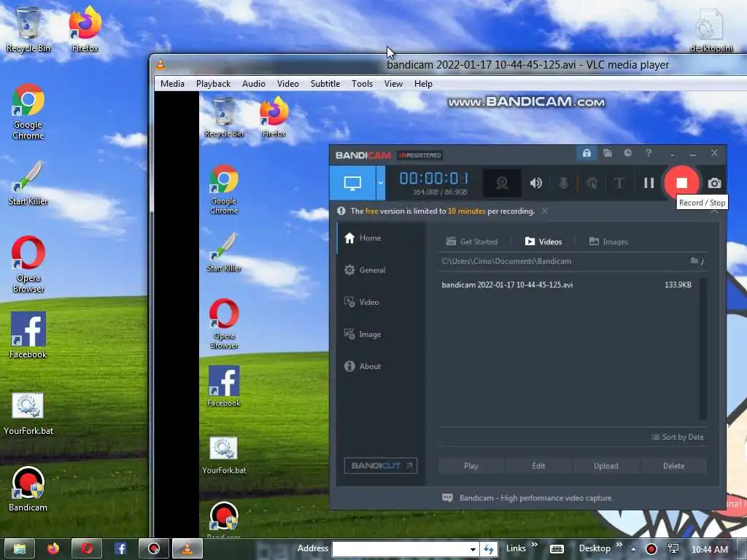Click the Facebook taskbar button
747x560 pixels.
point(120,548)
